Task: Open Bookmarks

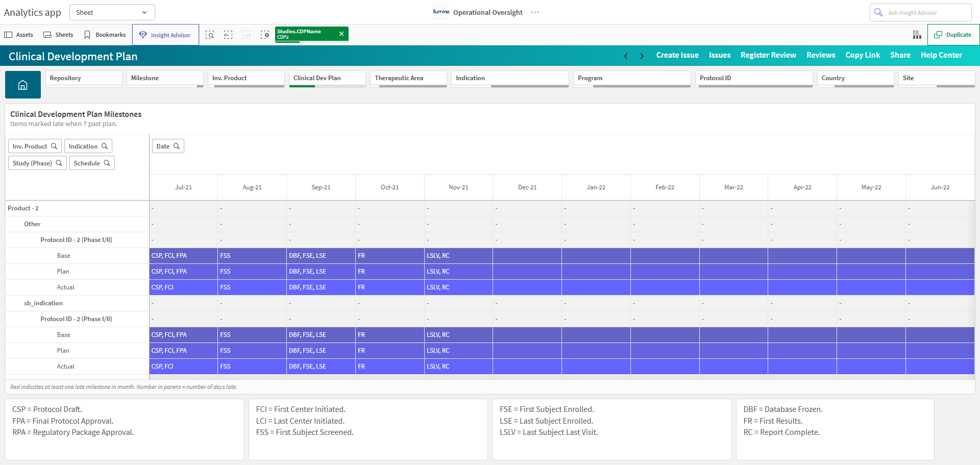Action: 105,35
